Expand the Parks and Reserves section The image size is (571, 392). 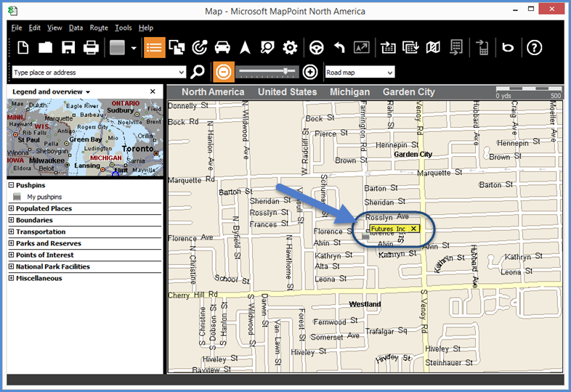coord(12,243)
